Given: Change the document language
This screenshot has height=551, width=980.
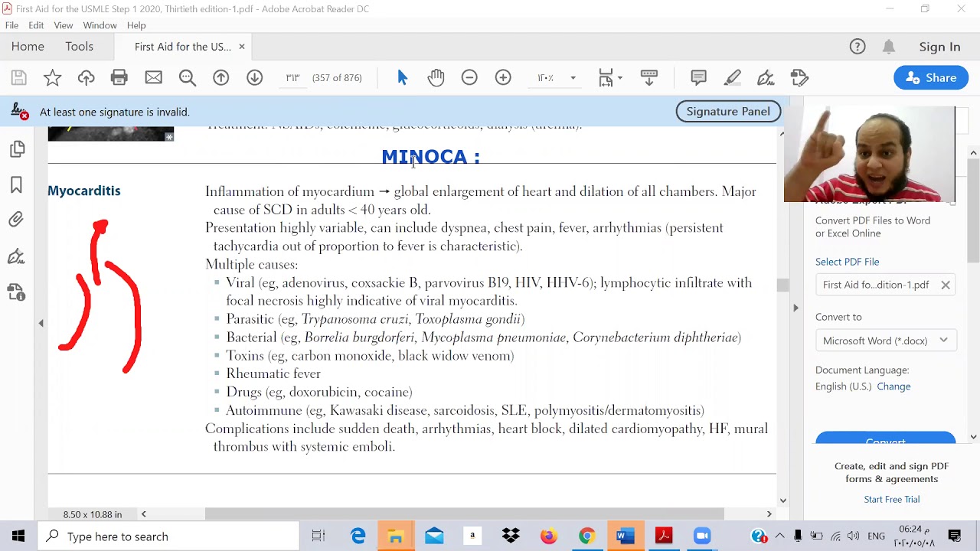Looking at the screenshot, I should coord(893,386).
